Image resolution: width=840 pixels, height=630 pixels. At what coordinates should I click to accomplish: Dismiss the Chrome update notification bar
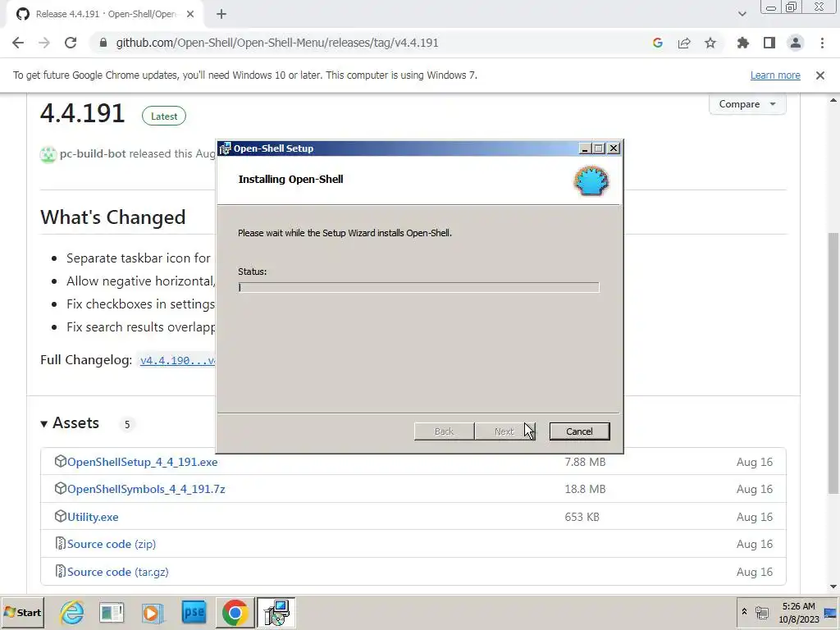coord(820,75)
